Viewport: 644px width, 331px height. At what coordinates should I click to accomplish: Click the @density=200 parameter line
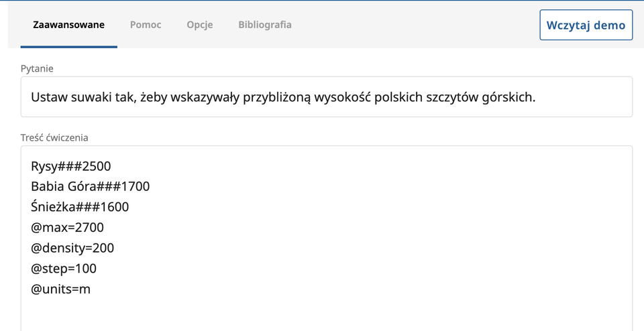(72, 248)
